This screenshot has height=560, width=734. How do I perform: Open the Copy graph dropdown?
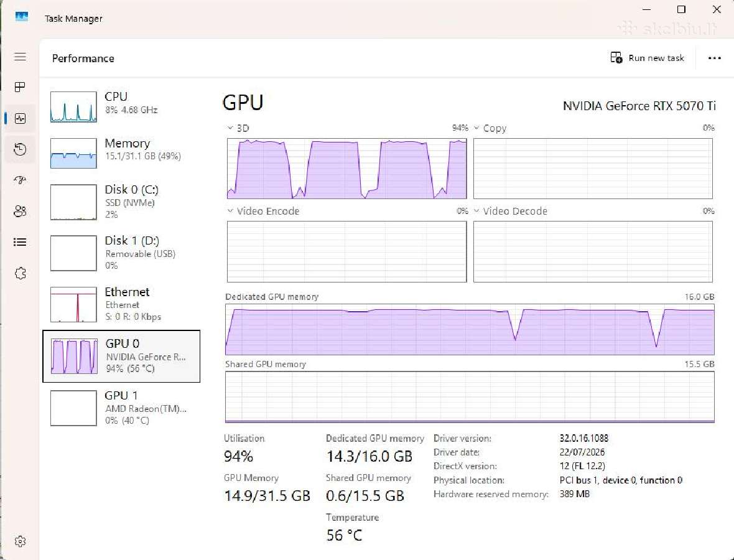476,128
